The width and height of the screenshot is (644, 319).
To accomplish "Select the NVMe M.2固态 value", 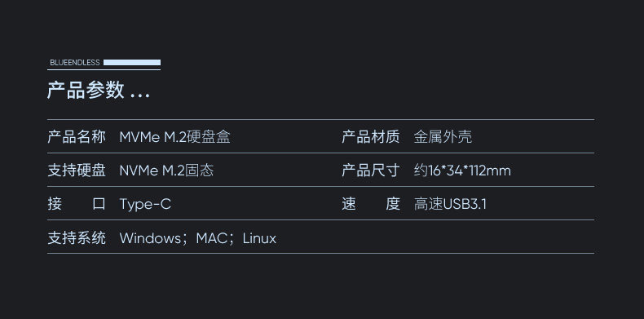I will [x=166, y=171].
